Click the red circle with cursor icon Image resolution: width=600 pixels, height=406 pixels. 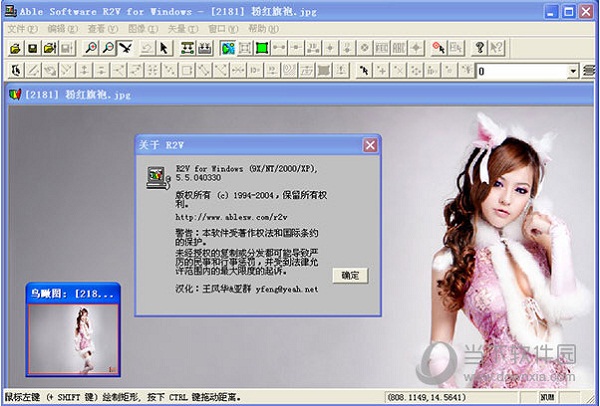click(x=439, y=48)
